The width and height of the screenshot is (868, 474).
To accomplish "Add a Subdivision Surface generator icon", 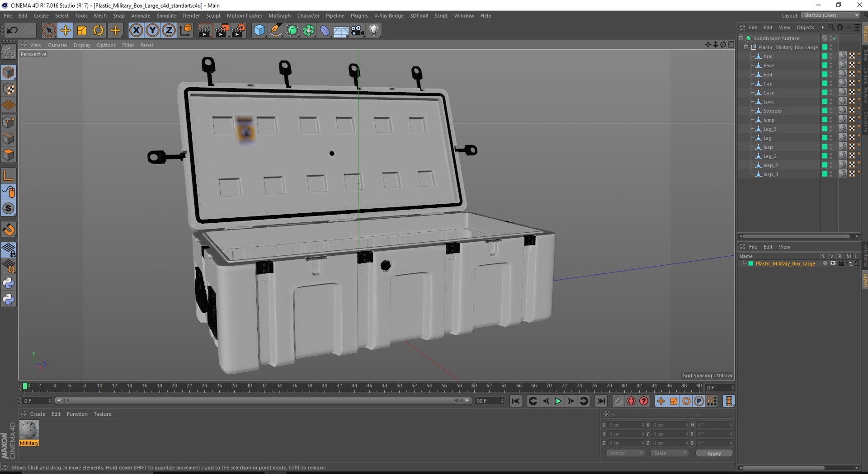I will tap(292, 30).
